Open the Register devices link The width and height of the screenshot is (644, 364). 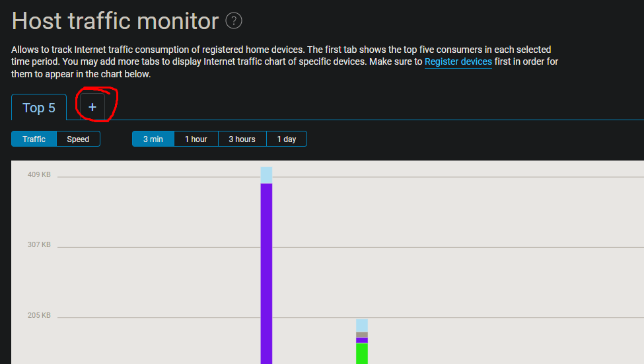[x=458, y=61]
